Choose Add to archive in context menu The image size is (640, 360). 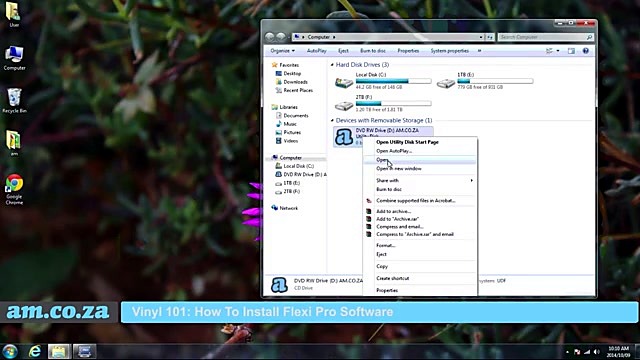[x=393, y=211]
